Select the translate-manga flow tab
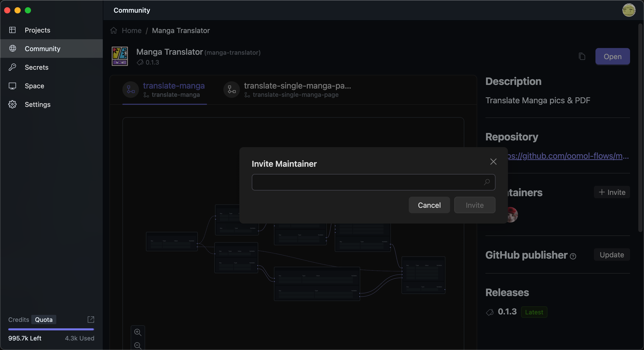 174,90
